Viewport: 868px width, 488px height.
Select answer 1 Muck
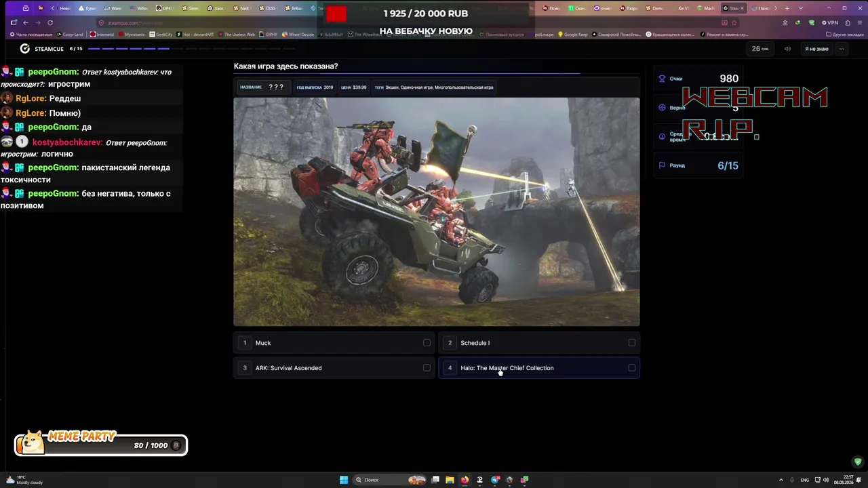click(x=334, y=343)
